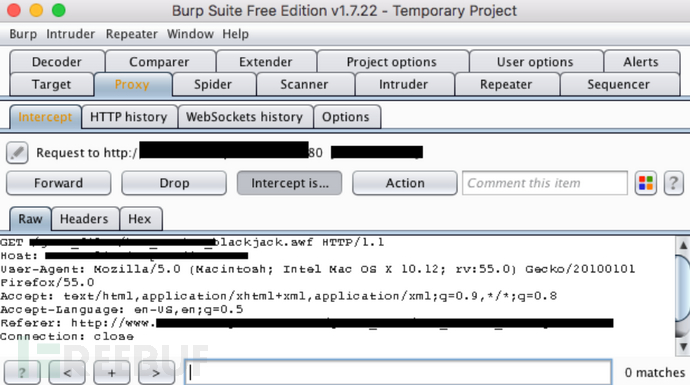Go to previous search match
690x385 pixels.
67,373
